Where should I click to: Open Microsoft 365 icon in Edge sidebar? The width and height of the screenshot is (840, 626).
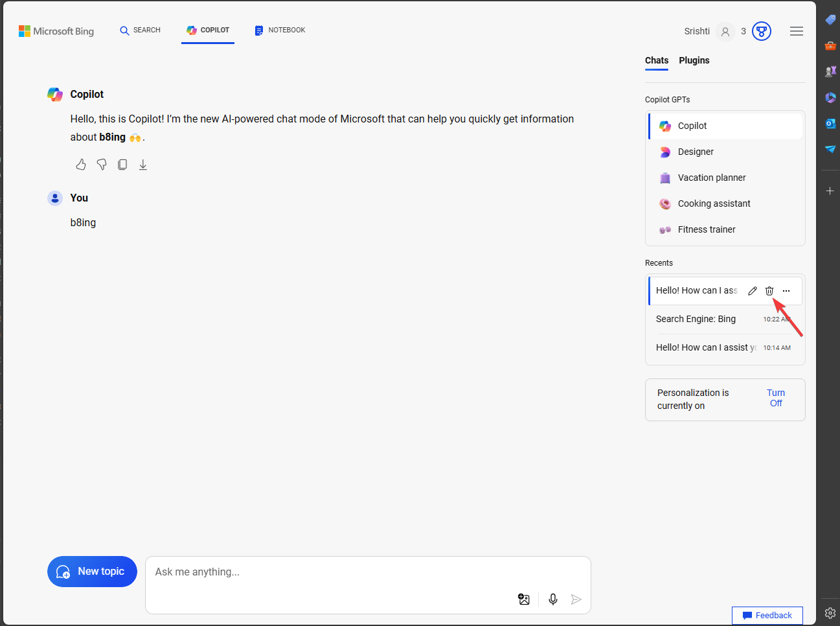tap(830, 97)
